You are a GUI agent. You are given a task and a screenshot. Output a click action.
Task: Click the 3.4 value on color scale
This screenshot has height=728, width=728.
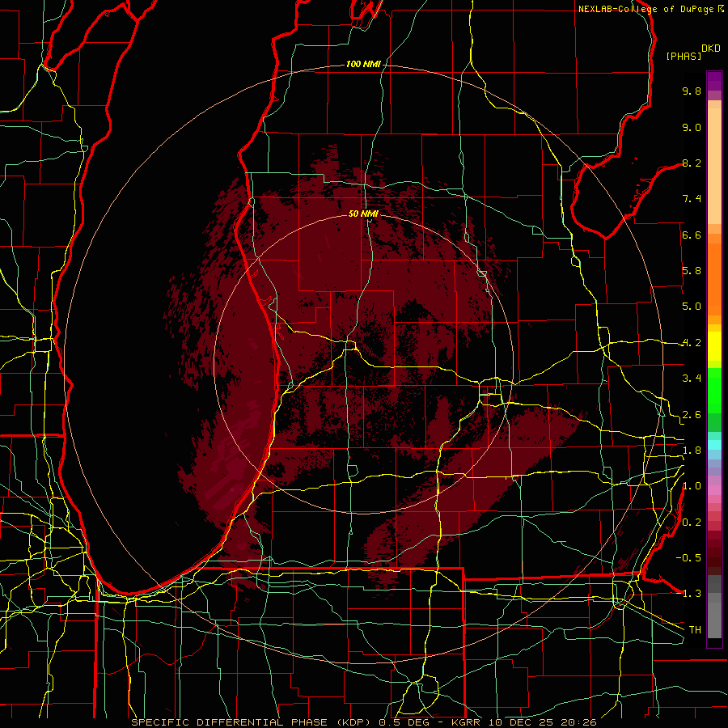[692, 379]
